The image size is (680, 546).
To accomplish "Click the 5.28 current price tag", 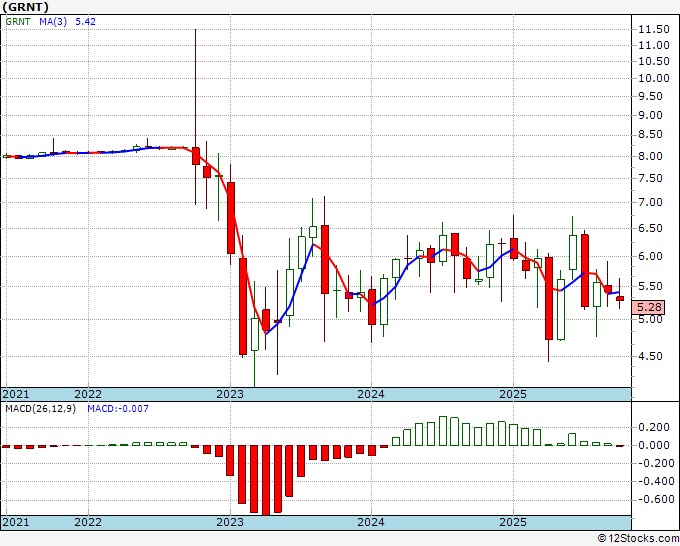I will [648, 307].
